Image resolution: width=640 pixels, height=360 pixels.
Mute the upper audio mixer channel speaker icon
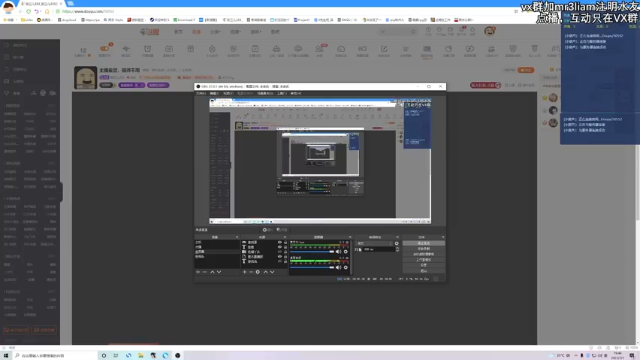tap(338, 251)
